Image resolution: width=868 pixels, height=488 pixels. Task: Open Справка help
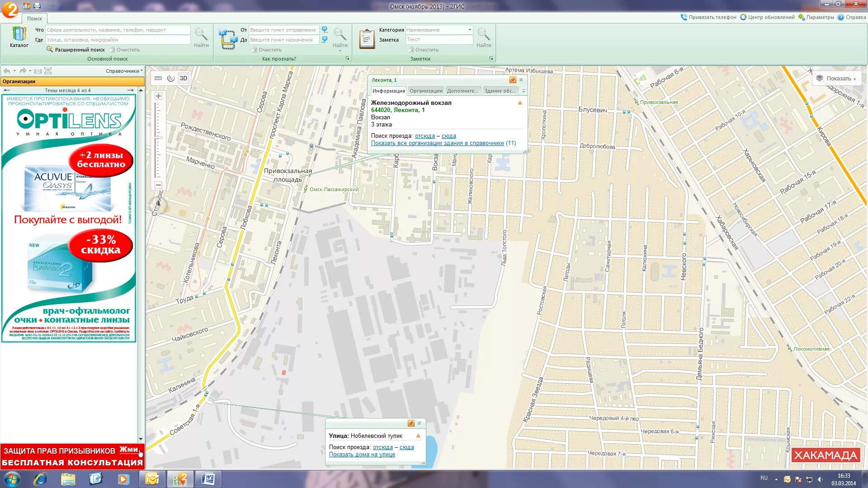pyautogui.click(x=852, y=17)
